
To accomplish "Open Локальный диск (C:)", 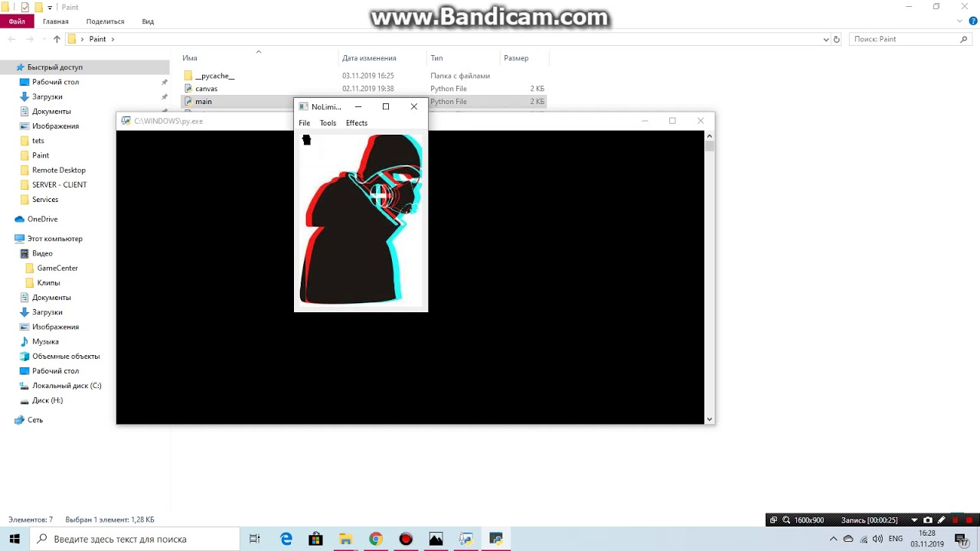I will point(67,386).
